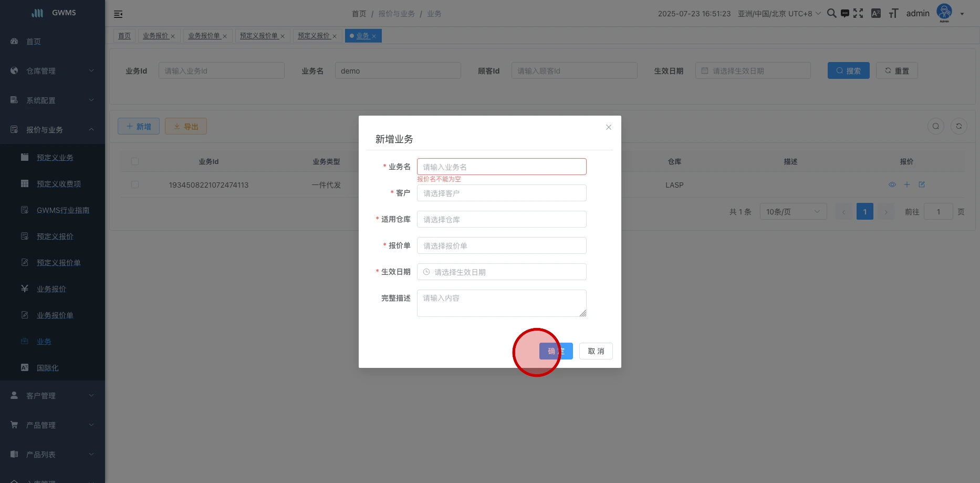Screen dimensions: 980x483
Task: Click the font size icon
Action: coord(893,14)
